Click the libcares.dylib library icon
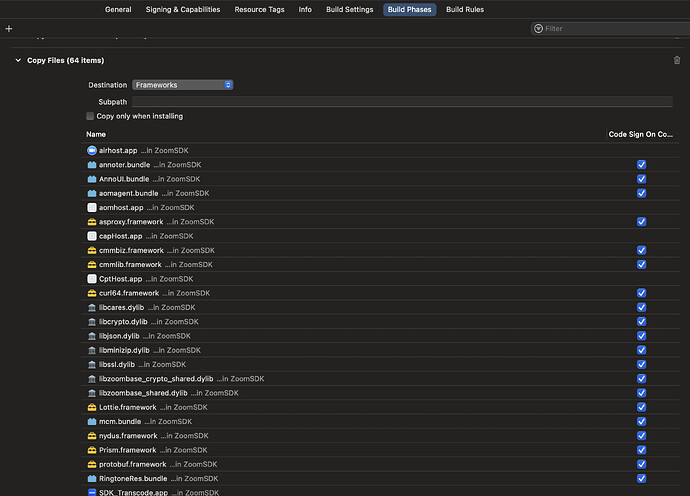This screenshot has height=496, width=690. tap(92, 308)
